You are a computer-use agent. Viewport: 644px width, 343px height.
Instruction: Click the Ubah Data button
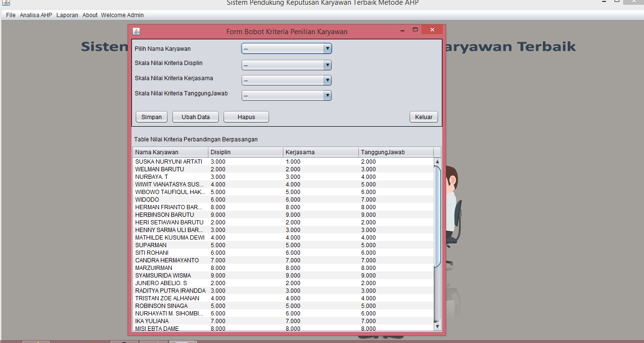[x=195, y=116]
